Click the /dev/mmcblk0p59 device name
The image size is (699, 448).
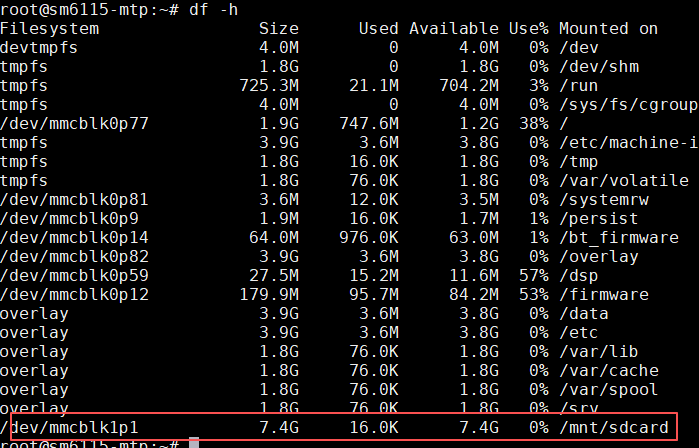coord(74,276)
